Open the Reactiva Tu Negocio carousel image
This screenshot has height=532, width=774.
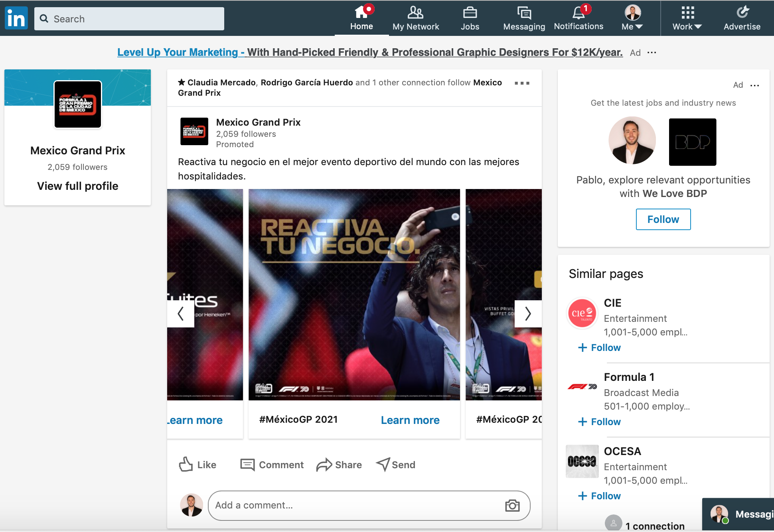[x=354, y=295]
